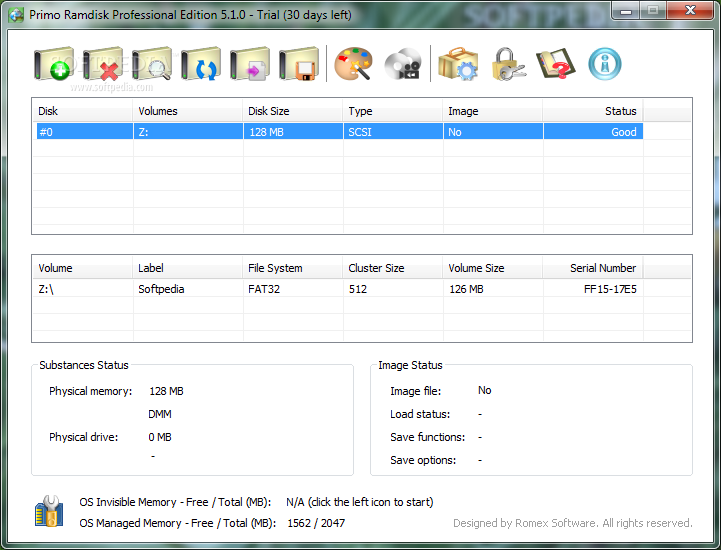721x550 pixels.
Task: Click the app icon in title bar
Action: point(16,15)
